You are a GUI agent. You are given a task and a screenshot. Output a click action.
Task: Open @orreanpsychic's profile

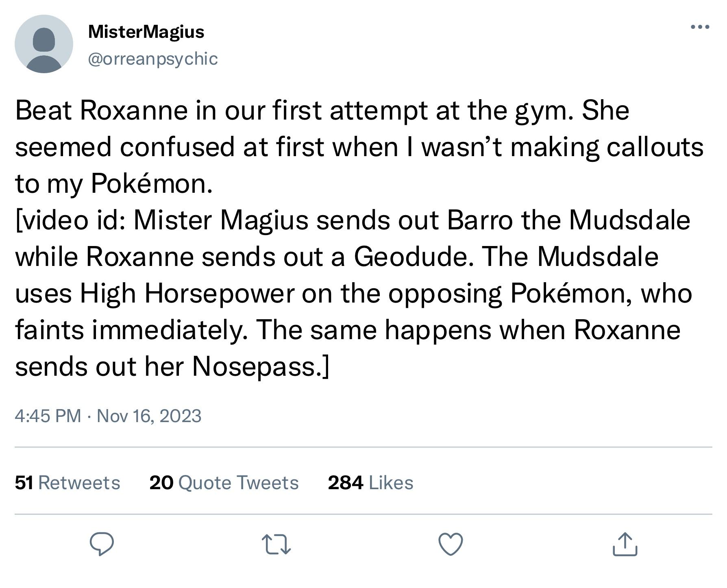153,59
